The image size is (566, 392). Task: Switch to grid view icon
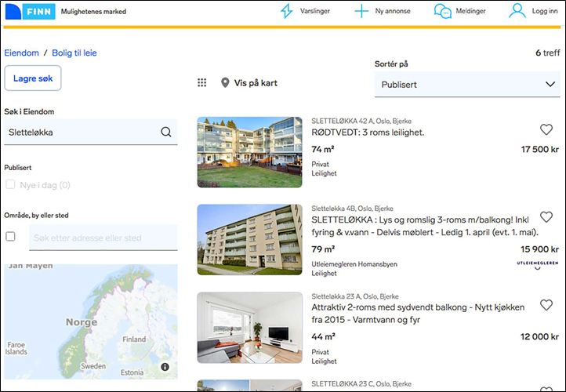point(201,83)
